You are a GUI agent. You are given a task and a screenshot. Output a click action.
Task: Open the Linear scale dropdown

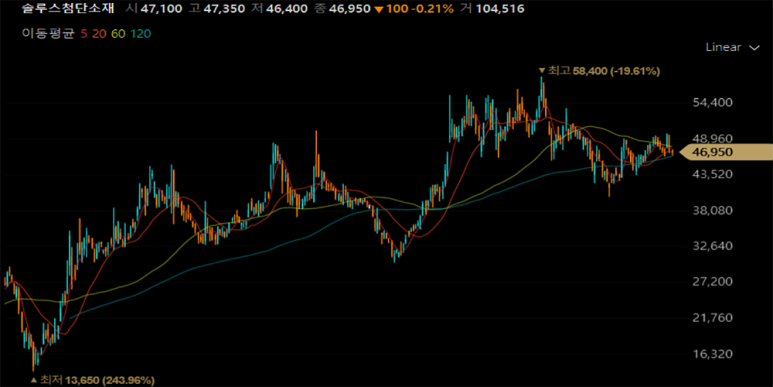[732, 47]
